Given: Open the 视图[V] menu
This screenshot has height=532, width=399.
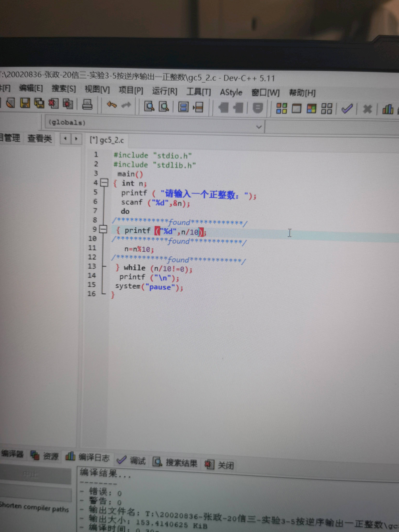Looking at the screenshot, I should coord(97,90).
